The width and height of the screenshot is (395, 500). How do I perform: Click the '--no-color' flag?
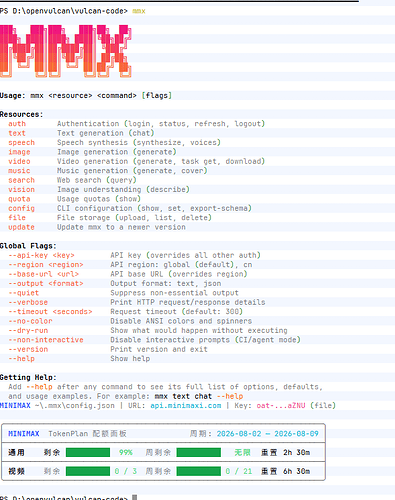coord(30,321)
